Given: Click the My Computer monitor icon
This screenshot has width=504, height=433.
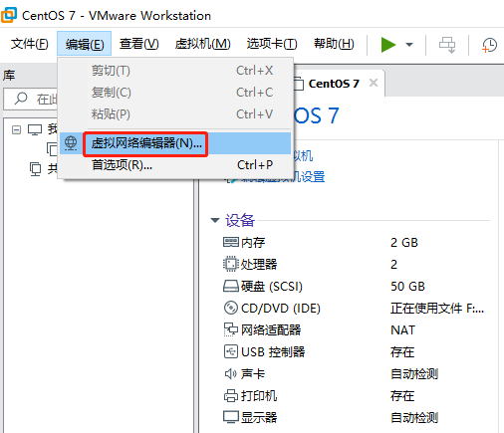Looking at the screenshot, I should [35, 129].
